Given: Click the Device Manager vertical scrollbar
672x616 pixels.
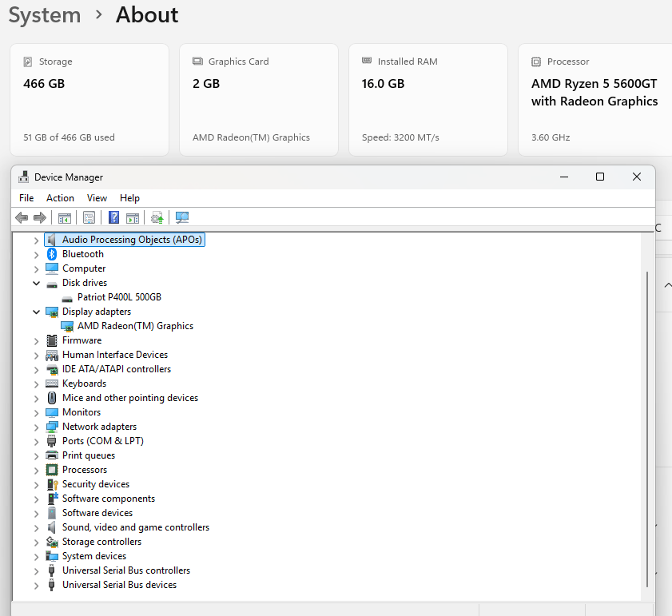Looking at the screenshot, I should [x=647, y=429].
